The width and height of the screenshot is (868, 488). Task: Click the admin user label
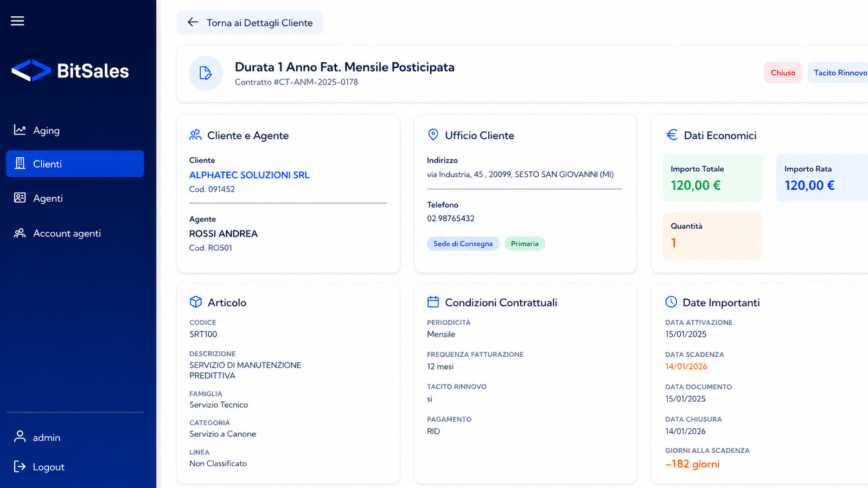tap(47, 438)
